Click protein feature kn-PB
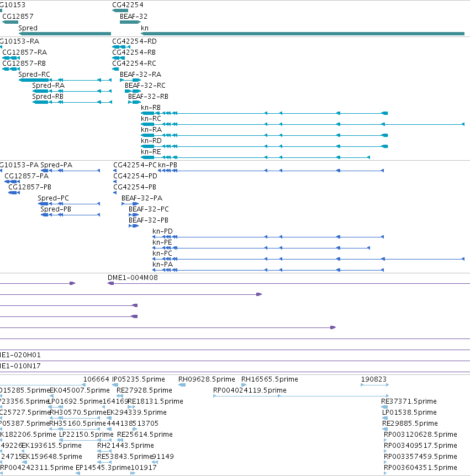 pyautogui.click(x=271, y=171)
